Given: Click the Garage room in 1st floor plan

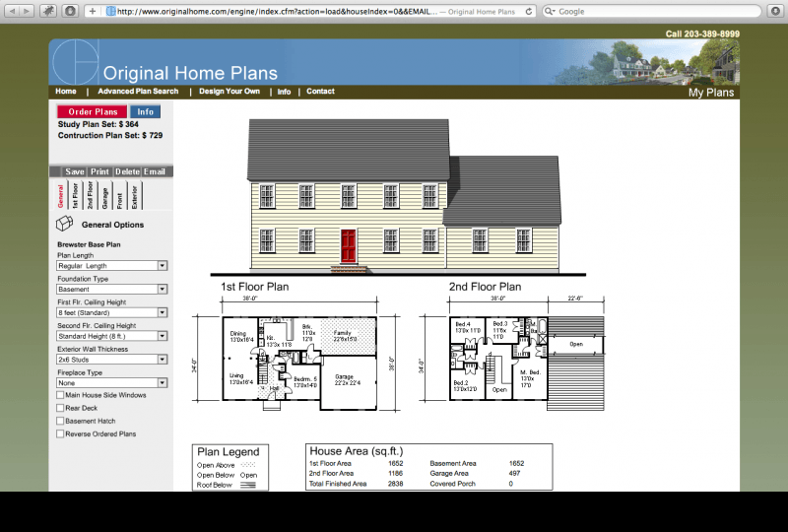Looking at the screenshot, I should [x=349, y=382].
